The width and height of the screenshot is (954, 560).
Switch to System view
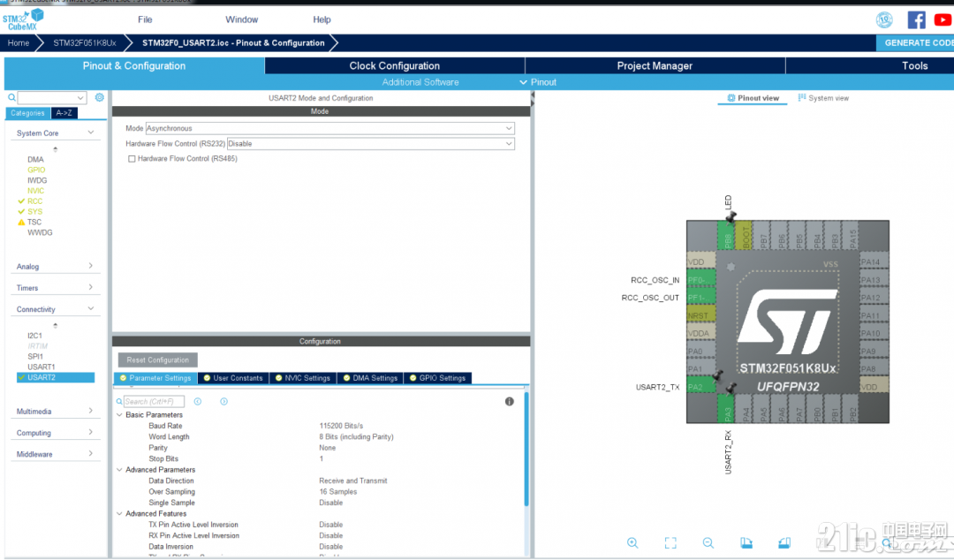coord(823,98)
